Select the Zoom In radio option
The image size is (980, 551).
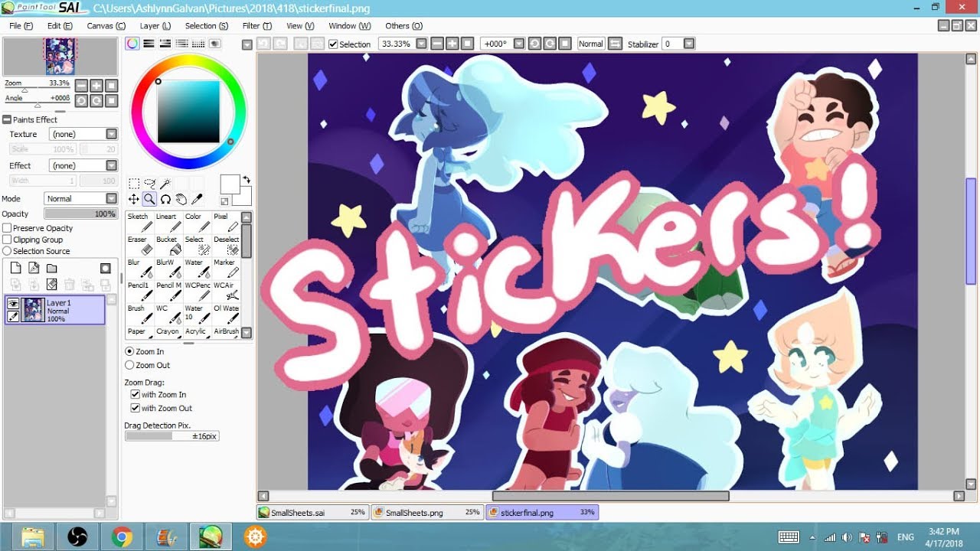click(x=129, y=351)
